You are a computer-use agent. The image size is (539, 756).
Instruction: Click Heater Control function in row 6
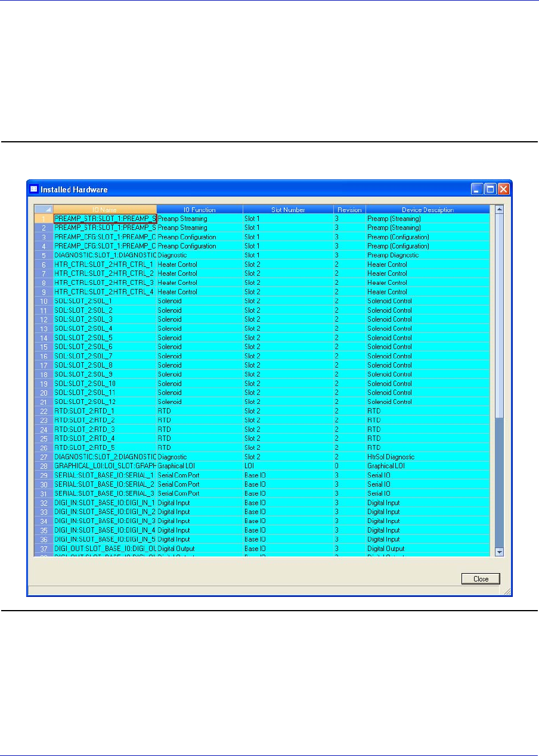click(200, 265)
